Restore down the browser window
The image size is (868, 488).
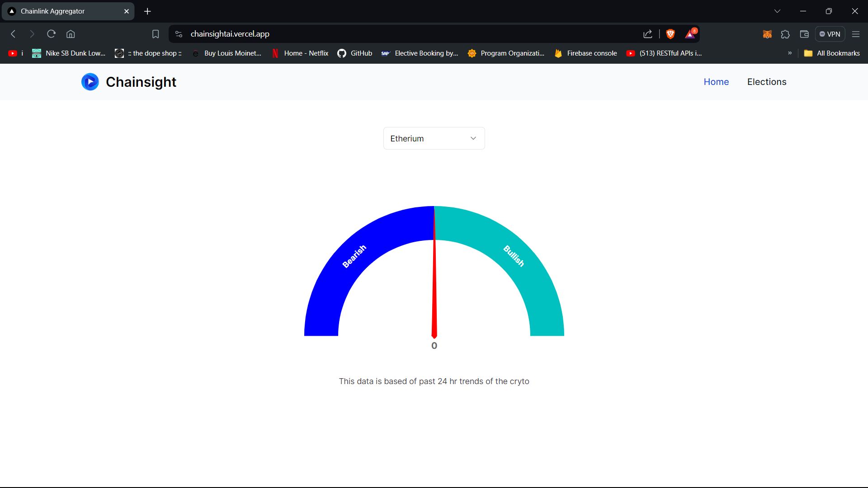(x=829, y=11)
